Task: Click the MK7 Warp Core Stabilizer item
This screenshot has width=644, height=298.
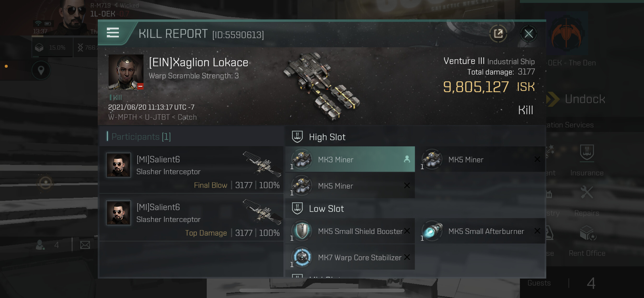Action: [x=350, y=257]
